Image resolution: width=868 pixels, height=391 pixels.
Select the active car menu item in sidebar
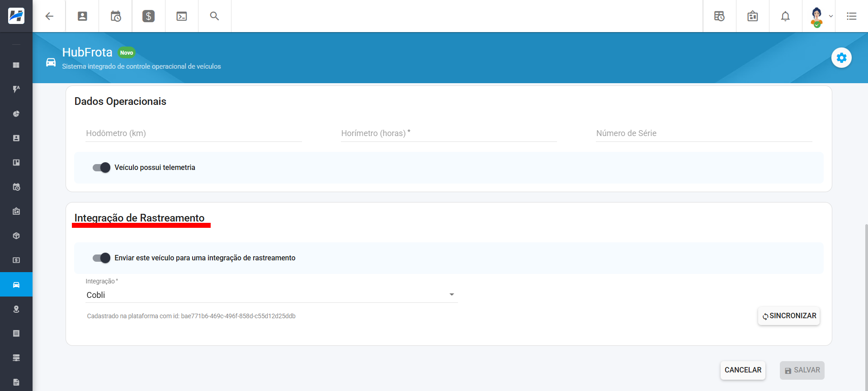16,285
